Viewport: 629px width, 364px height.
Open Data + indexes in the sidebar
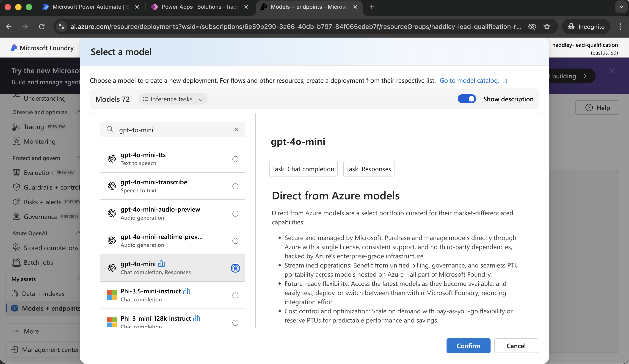click(38, 294)
